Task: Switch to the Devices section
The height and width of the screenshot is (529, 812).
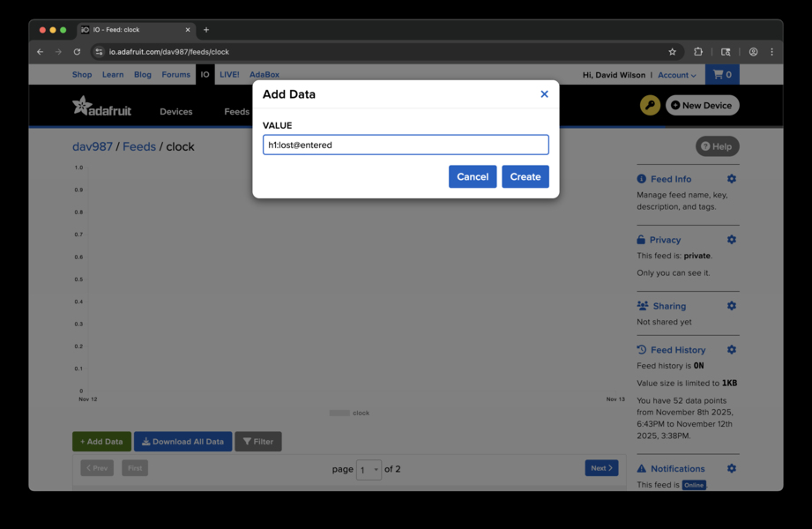Action: pos(175,112)
